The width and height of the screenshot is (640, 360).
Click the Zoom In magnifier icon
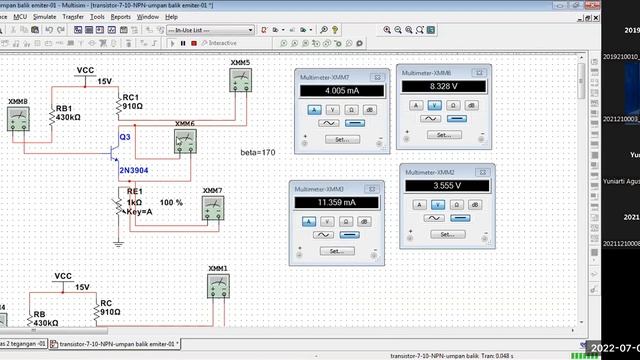(x=387, y=30)
